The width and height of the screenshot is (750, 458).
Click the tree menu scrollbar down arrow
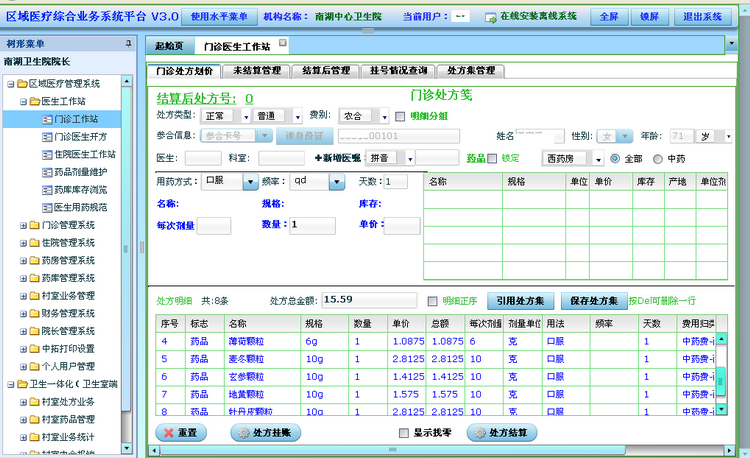click(x=126, y=448)
